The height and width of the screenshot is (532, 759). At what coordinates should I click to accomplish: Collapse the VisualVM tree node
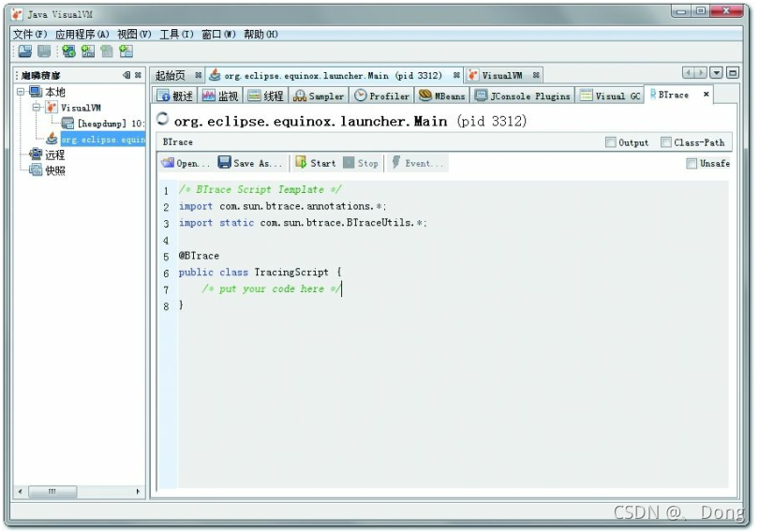pos(37,108)
